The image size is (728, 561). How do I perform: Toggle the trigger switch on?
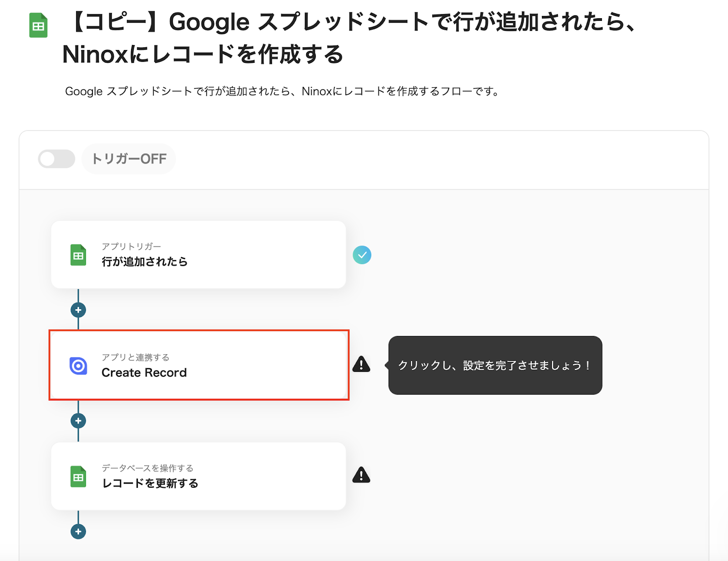pos(56,159)
